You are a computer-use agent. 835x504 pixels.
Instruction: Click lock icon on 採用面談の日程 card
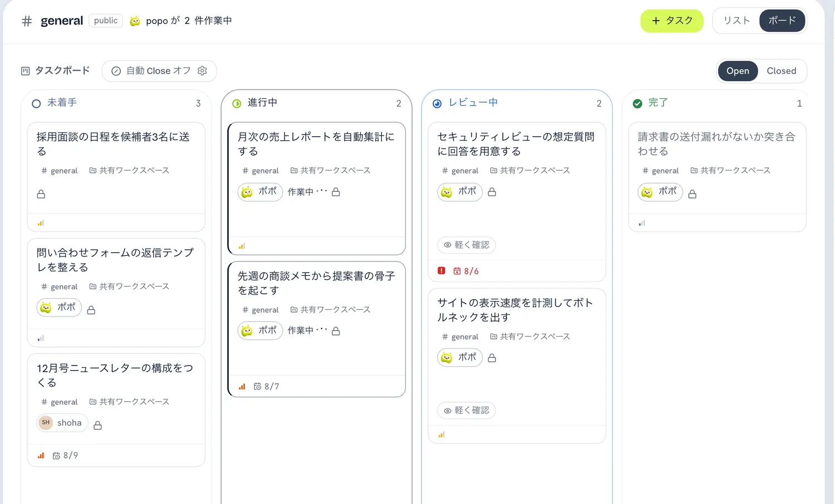[x=41, y=194]
